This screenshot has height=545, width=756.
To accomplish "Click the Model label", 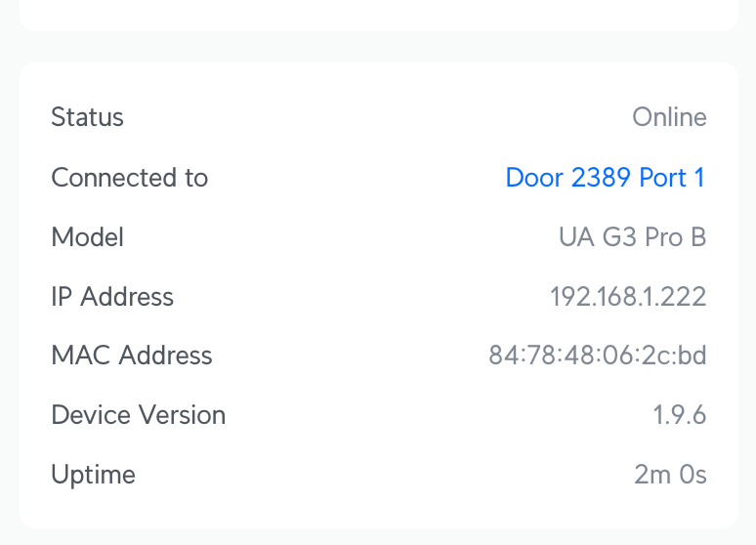I will [x=87, y=237].
